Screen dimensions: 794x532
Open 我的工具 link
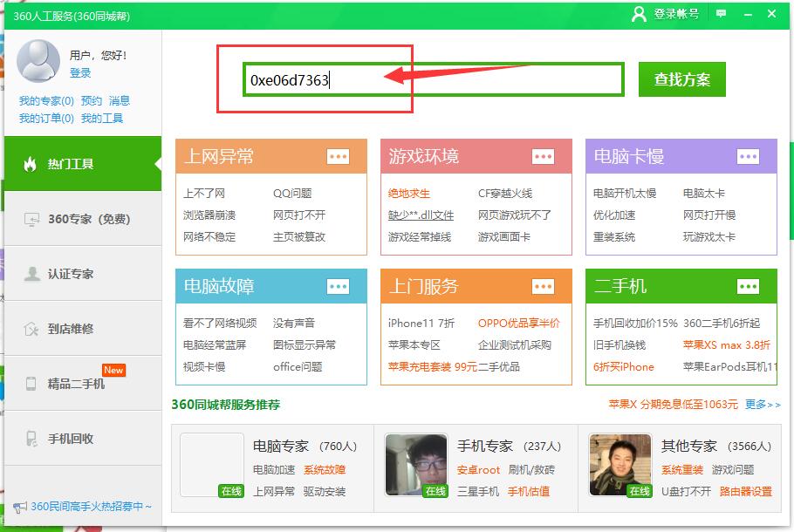tap(102, 119)
